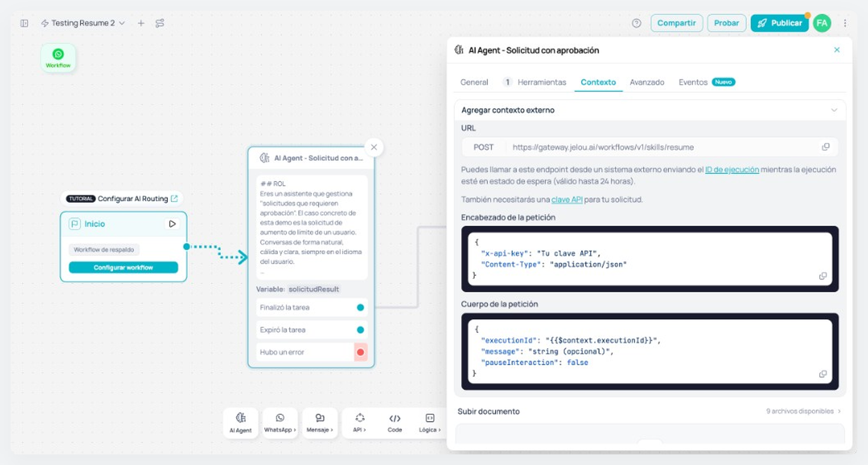This screenshot has width=868, height=465.
Task: Click the AI Agent node brain icon
Action: (265, 158)
